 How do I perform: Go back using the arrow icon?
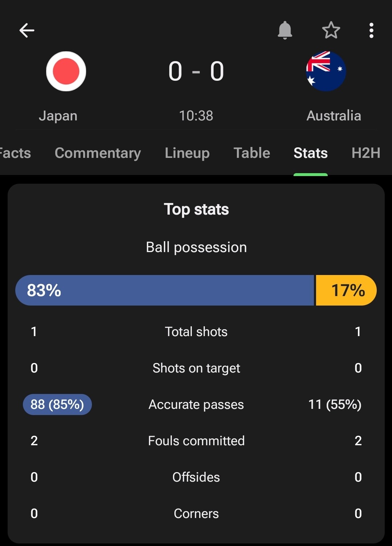click(x=27, y=30)
